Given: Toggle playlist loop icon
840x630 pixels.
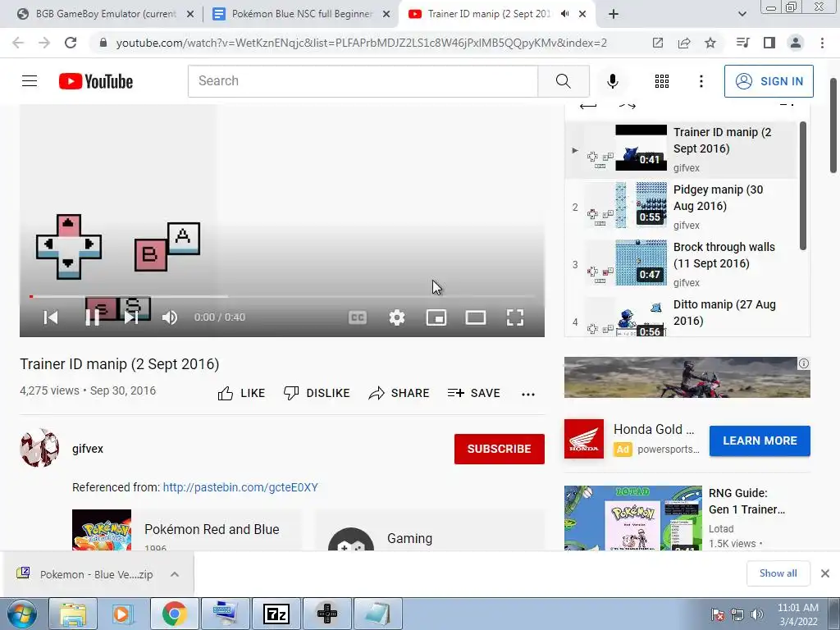Looking at the screenshot, I should pyautogui.click(x=588, y=106).
